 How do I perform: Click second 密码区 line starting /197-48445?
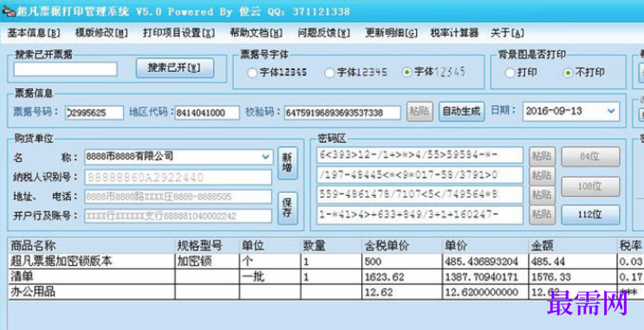[x=420, y=175]
